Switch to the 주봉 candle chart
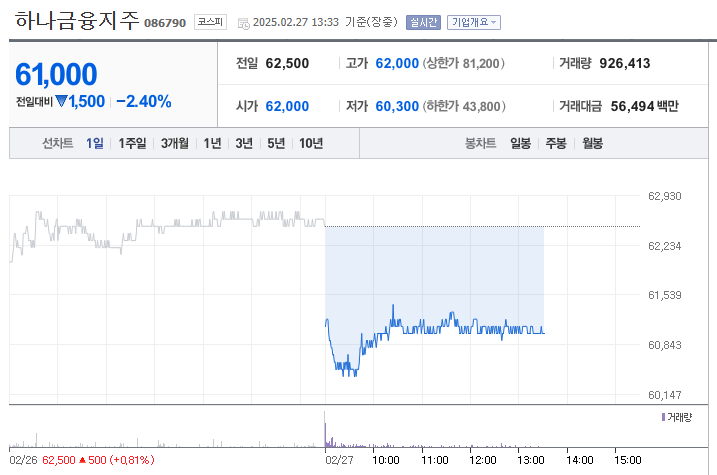 (x=556, y=144)
